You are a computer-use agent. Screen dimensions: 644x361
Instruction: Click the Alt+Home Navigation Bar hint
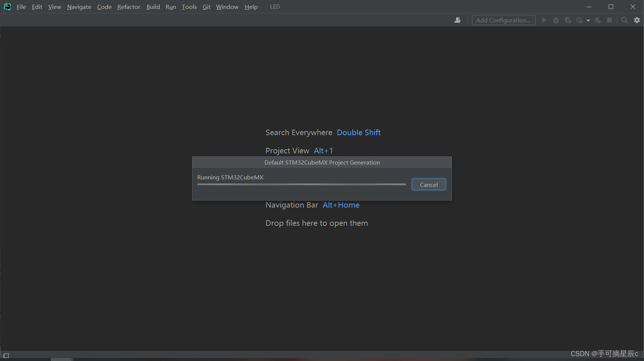(341, 205)
